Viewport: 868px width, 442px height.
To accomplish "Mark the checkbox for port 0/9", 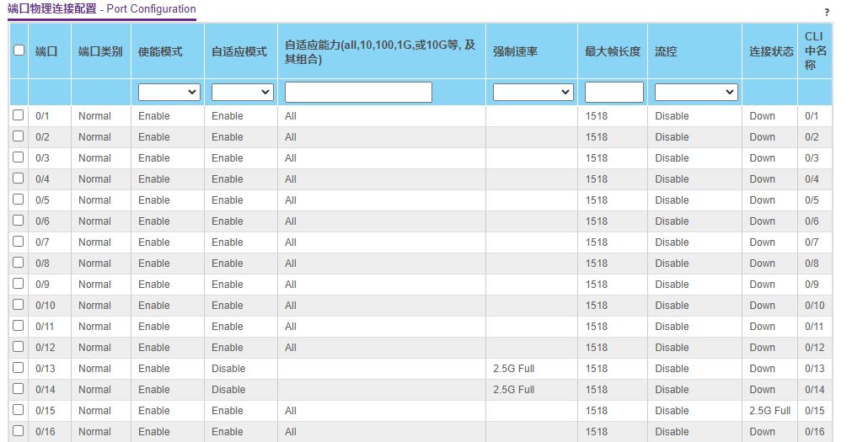I will [19, 283].
